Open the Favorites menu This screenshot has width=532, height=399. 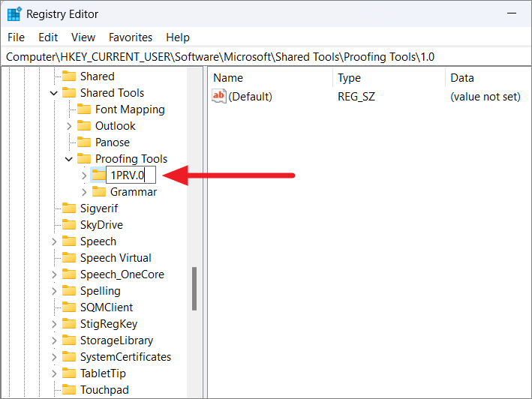click(131, 37)
